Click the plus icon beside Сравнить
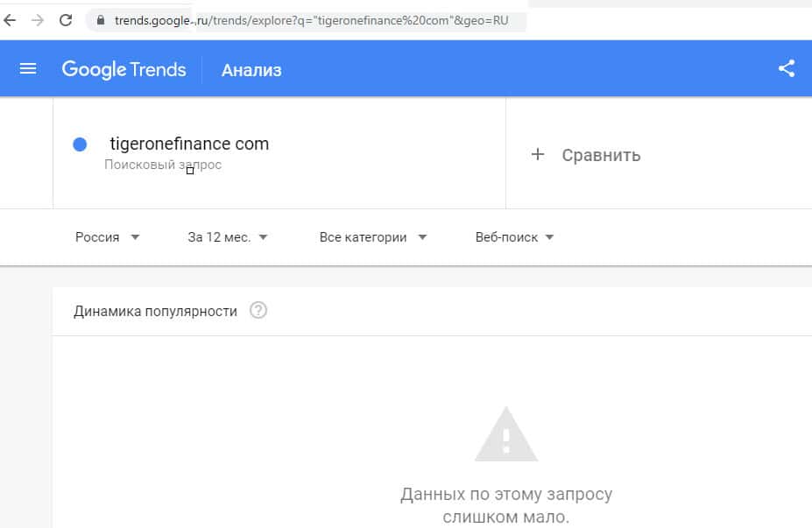Viewport: 812px width, 528px height. (538, 155)
